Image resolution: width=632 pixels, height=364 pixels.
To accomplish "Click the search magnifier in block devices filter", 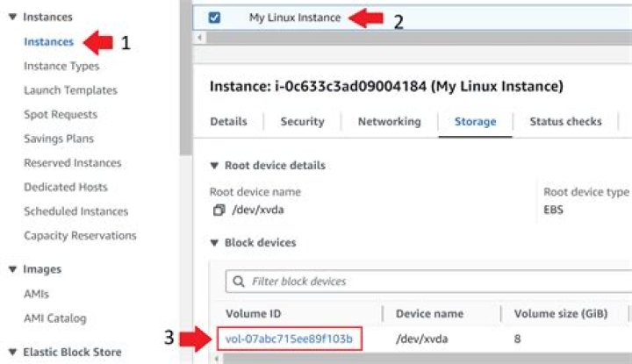I will point(239,281).
